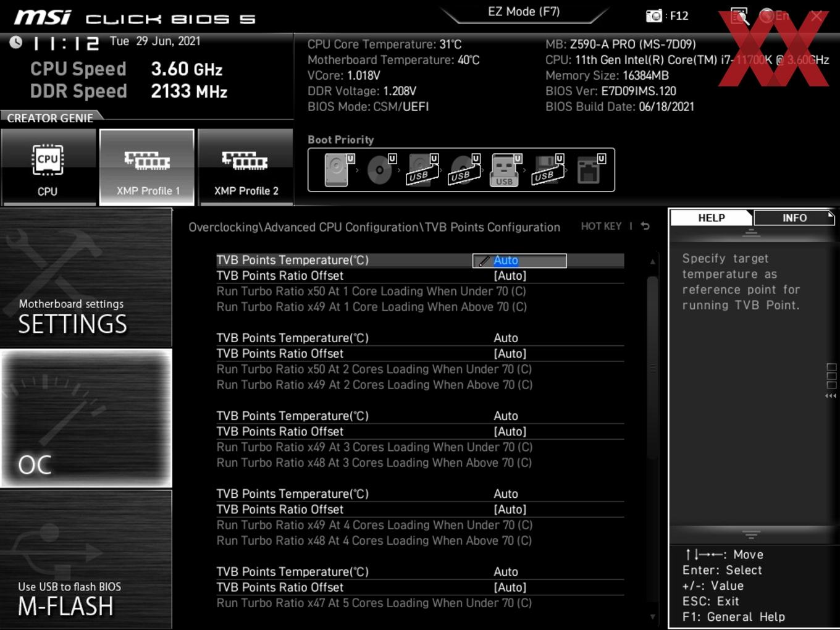Open Ratio Offset [Auto] for 5 Cores group

510,587
